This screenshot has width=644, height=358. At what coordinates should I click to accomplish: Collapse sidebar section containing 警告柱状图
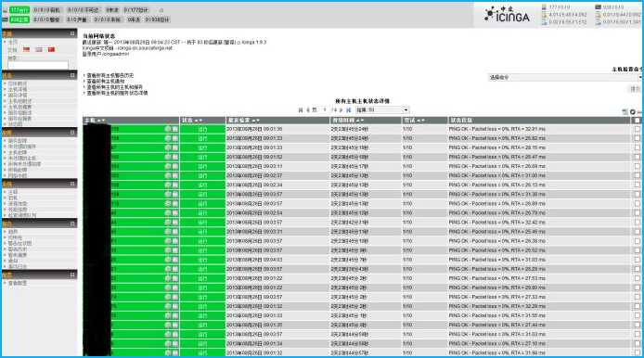[x=72, y=224]
